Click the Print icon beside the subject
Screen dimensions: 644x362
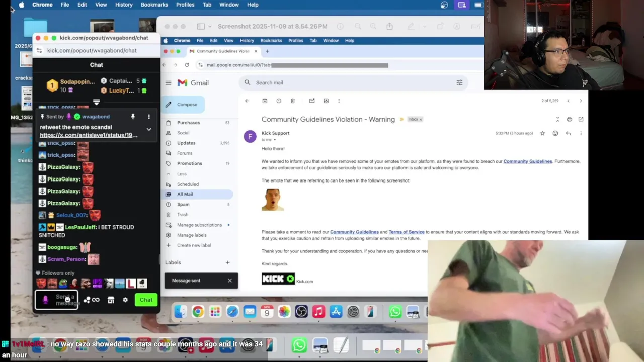coord(569,119)
